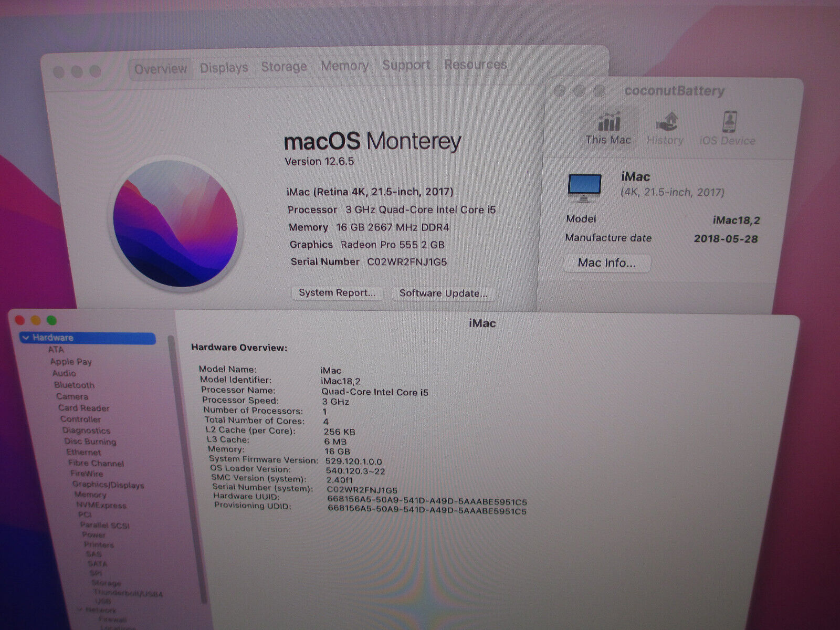Screen dimensions: 840x630
Task: Select Controller in the sidebar
Action: pyautogui.click(x=81, y=419)
